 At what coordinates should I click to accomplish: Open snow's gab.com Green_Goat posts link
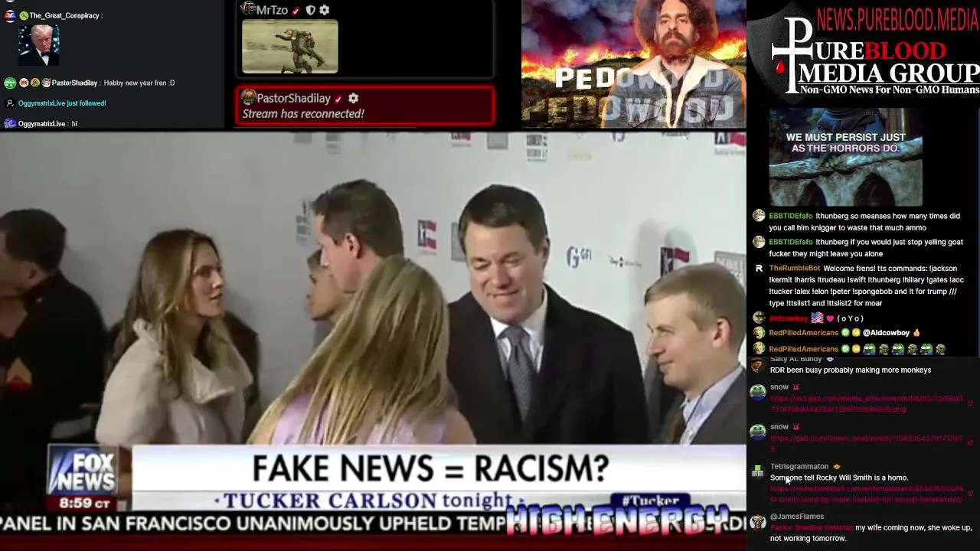click(x=866, y=444)
